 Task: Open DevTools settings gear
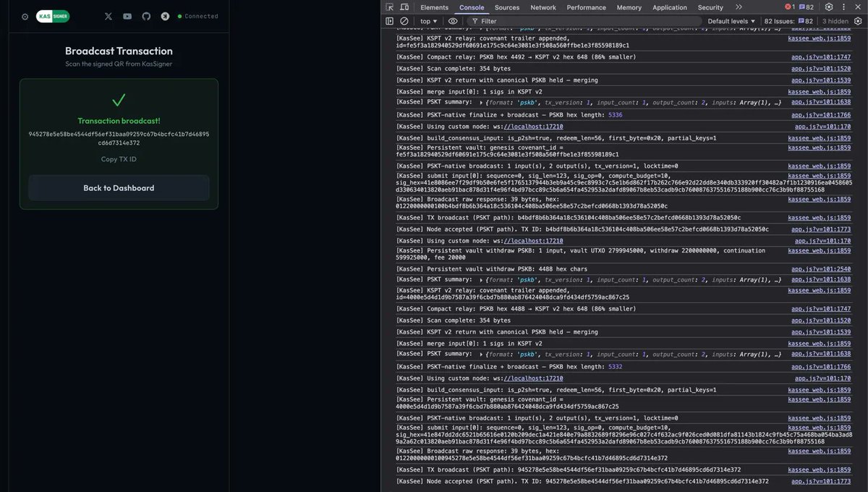829,7
